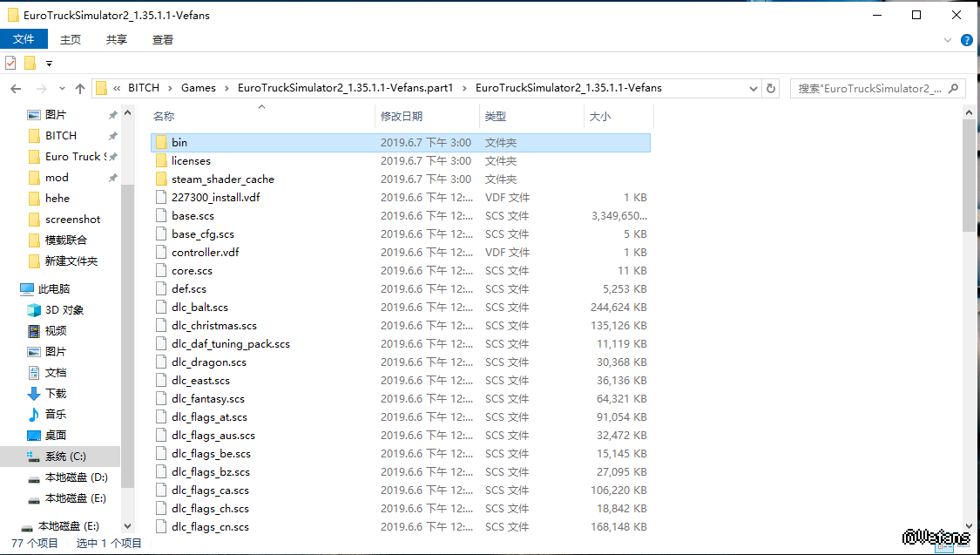Go up one folder level with the up arrow
Viewport: 980px width, 555px height.
[x=80, y=88]
